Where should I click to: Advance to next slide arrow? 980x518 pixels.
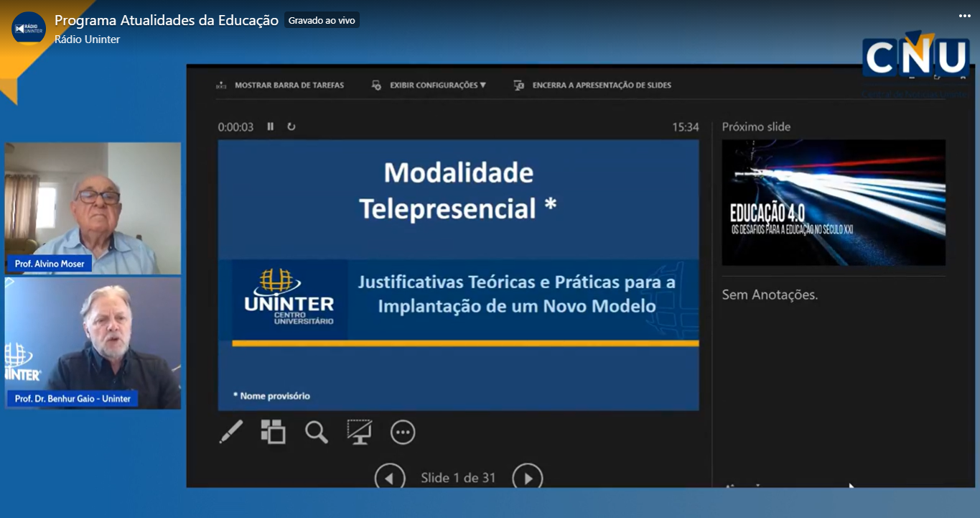coord(527,478)
